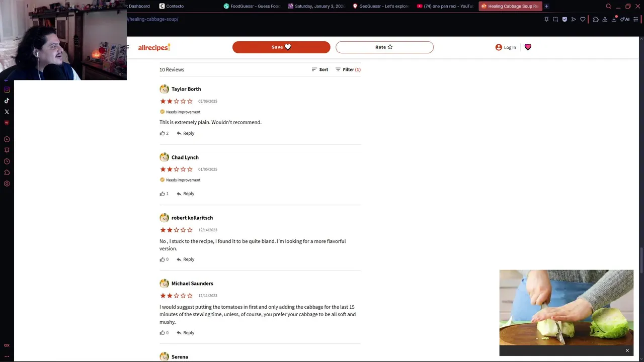Open X (Twitter) sidebar panel
Screen dimensions: 644x362
point(7,112)
